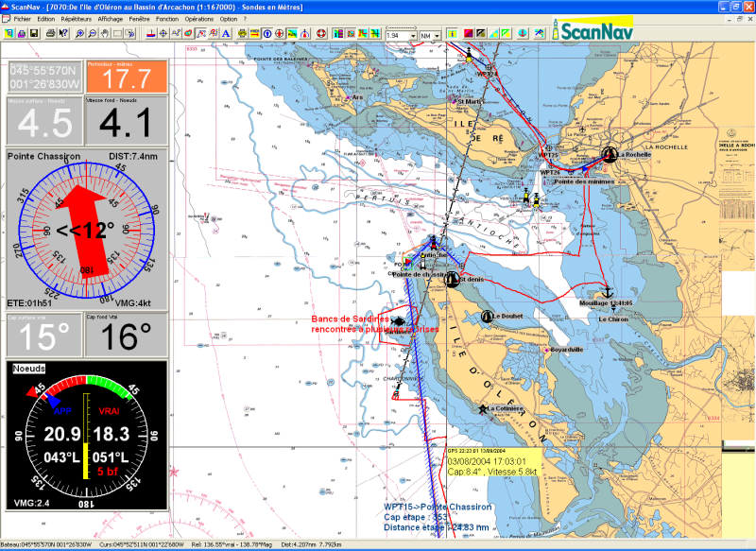Open the question mark help menu
The width and height of the screenshot is (756, 551).
click(x=245, y=19)
